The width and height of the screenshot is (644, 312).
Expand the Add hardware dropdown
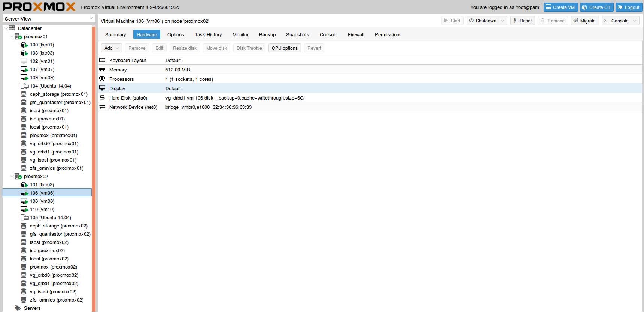click(117, 48)
